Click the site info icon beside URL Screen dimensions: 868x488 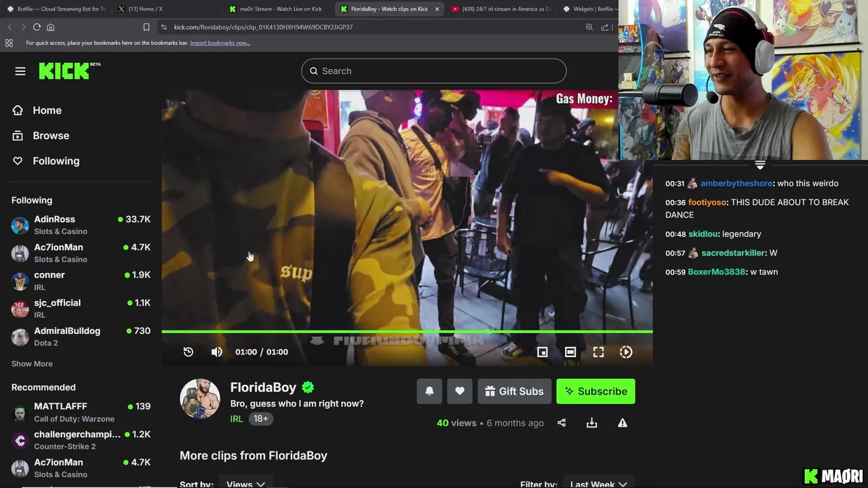(x=163, y=27)
